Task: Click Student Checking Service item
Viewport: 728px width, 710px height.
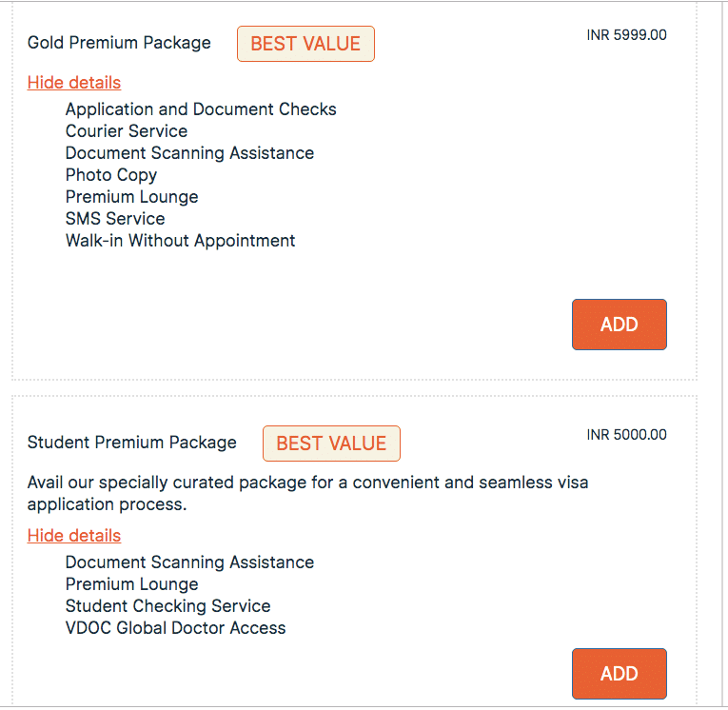Action: click(167, 606)
